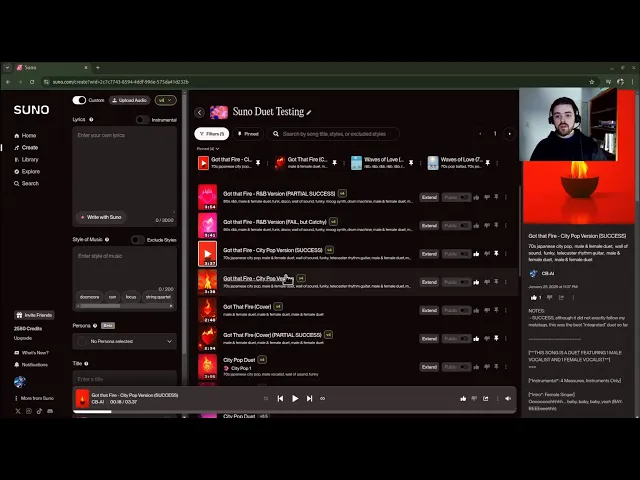Extend the City Pop Duet song
The height and width of the screenshot is (480, 640).
pyautogui.click(x=429, y=367)
